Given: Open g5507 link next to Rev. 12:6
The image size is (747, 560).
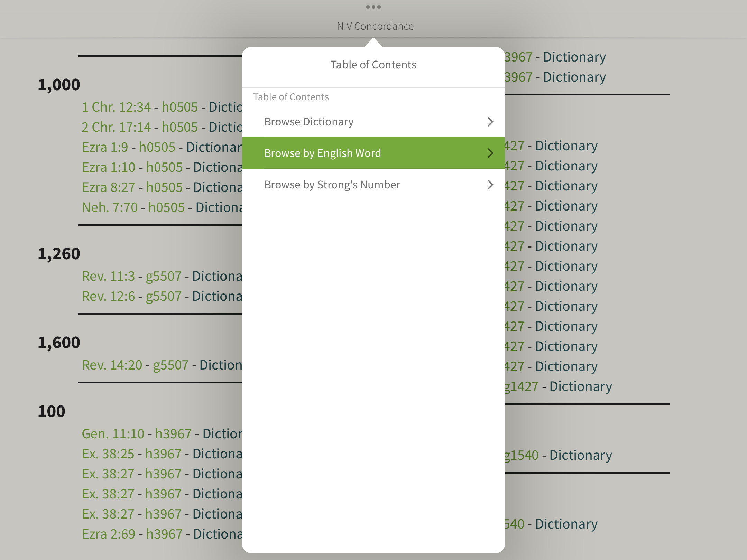Looking at the screenshot, I should 164,296.
